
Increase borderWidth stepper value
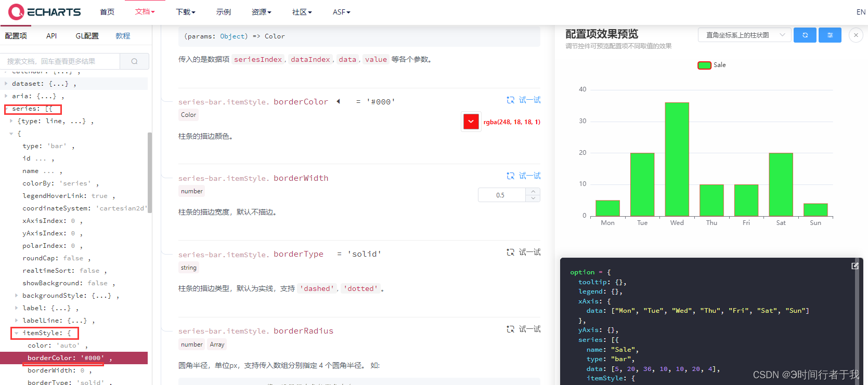(533, 192)
